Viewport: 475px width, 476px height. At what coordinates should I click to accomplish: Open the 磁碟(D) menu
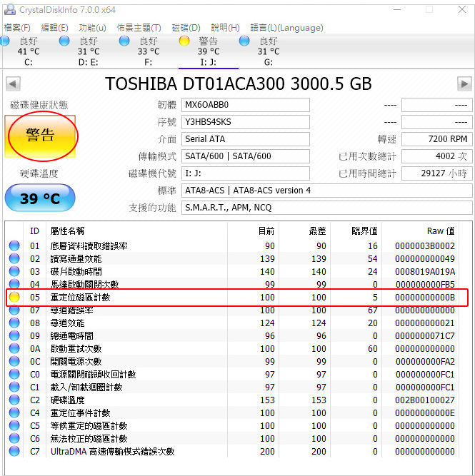click(x=186, y=28)
